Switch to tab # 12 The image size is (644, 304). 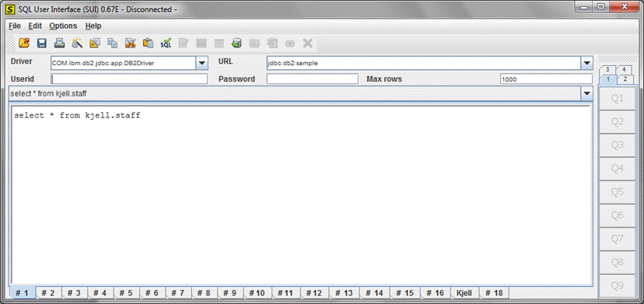coord(314,293)
